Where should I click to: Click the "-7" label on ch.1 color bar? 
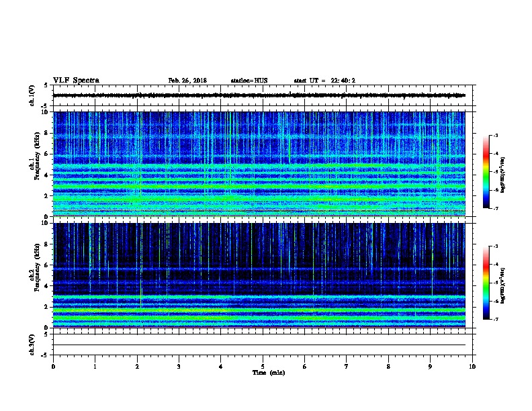pyautogui.click(x=495, y=208)
